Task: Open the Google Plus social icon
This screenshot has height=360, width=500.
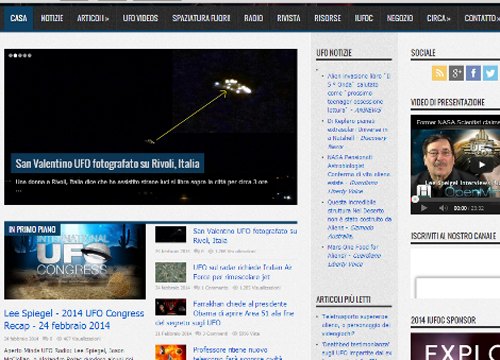Action: (456, 73)
